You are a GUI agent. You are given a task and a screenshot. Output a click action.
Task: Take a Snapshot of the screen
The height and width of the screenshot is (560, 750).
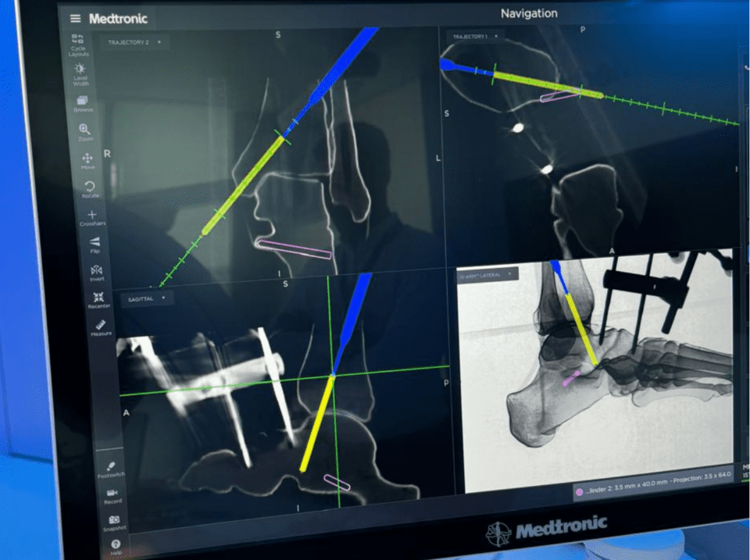click(114, 519)
